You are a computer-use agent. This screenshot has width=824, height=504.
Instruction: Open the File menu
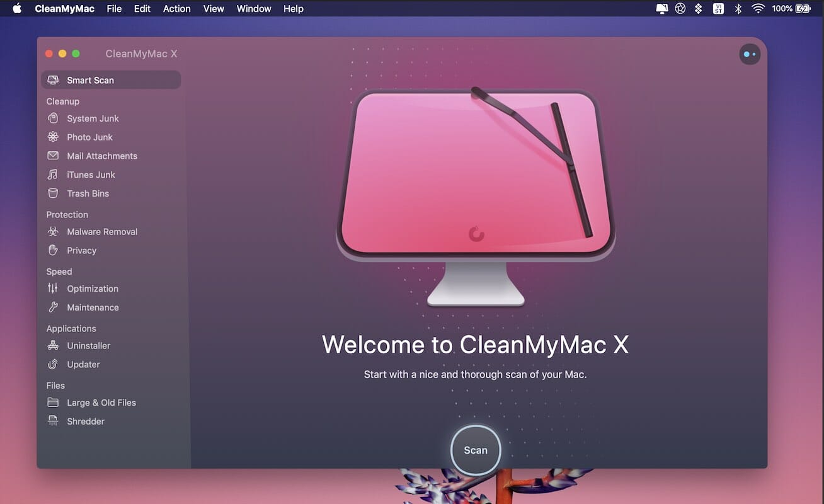pos(114,9)
